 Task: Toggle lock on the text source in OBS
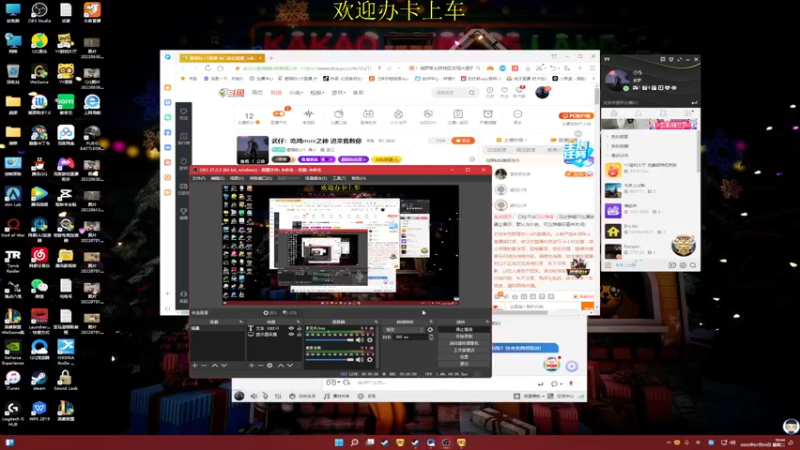(x=299, y=328)
